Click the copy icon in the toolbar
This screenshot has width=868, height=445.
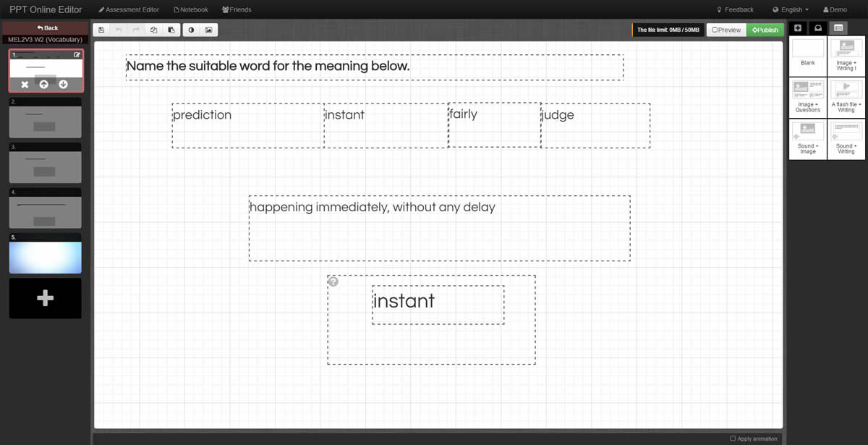point(154,30)
